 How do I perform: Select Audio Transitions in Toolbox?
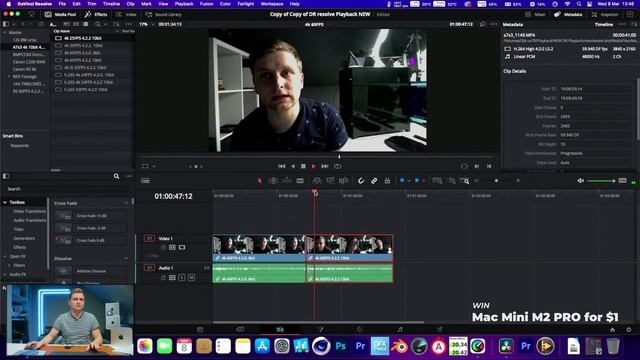(x=30, y=220)
